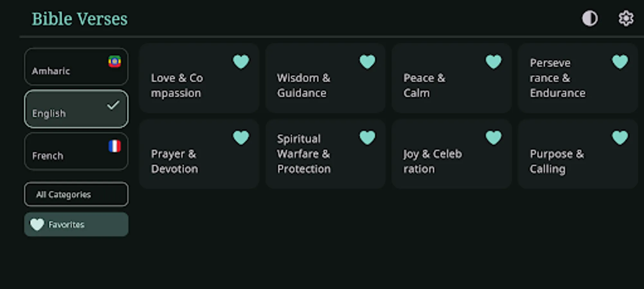Viewport: 644px width, 289px height.
Task: Favorite the Wisdom & Guidance category
Action: pos(367,61)
